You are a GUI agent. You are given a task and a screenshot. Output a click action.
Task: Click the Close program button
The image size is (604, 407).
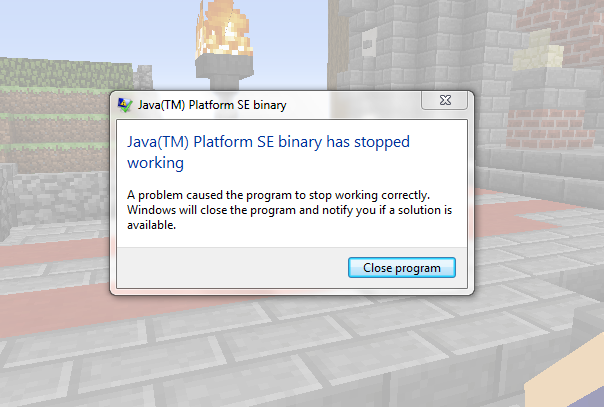click(x=402, y=268)
